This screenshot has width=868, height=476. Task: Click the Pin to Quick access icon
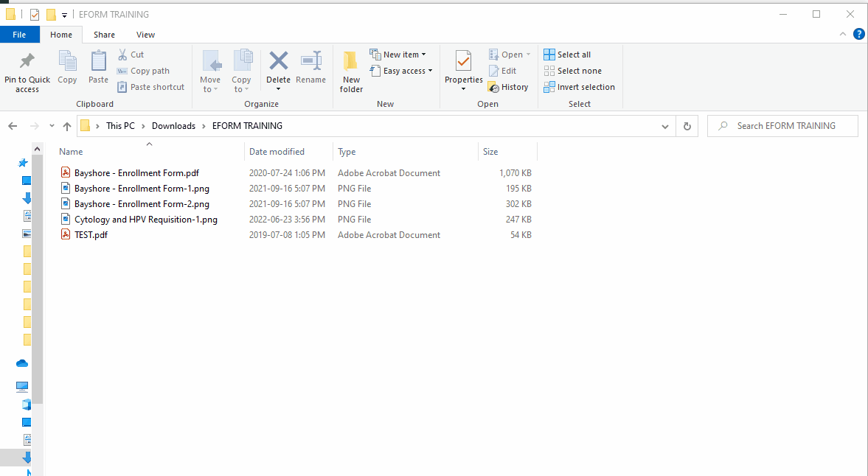(x=27, y=62)
